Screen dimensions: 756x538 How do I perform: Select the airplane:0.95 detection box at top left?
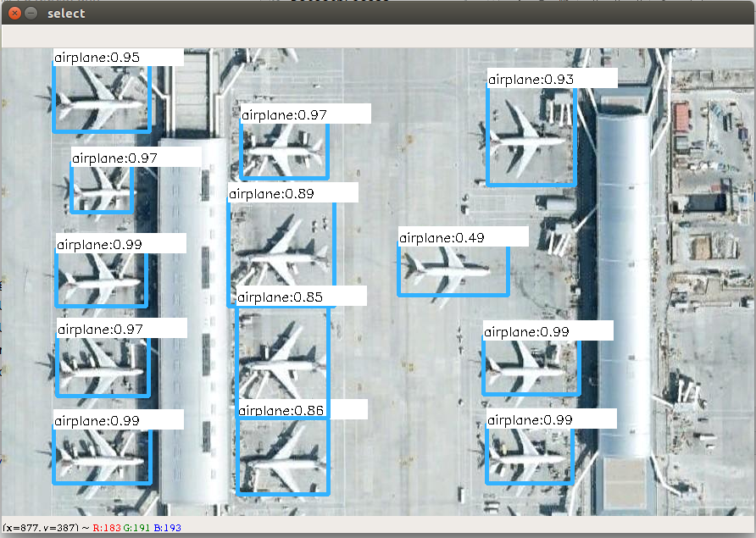pyautogui.click(x=101, y=97)
